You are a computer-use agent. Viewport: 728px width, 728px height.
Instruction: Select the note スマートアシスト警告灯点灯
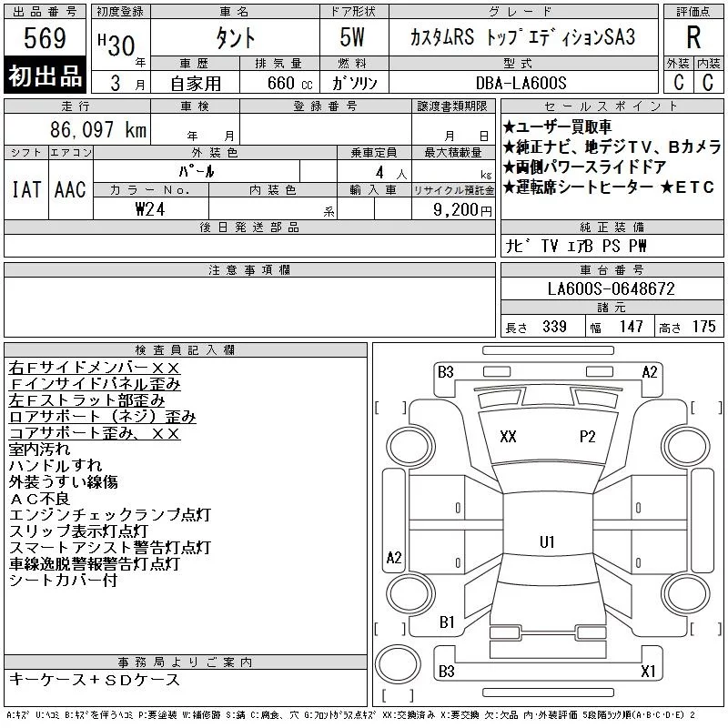pyautogui.click(x=110, y=548)
